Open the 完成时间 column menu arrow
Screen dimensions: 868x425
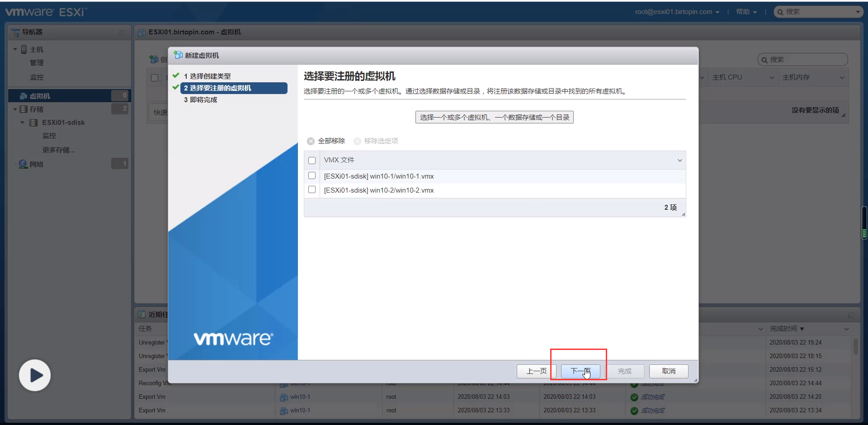click(847, 329)
